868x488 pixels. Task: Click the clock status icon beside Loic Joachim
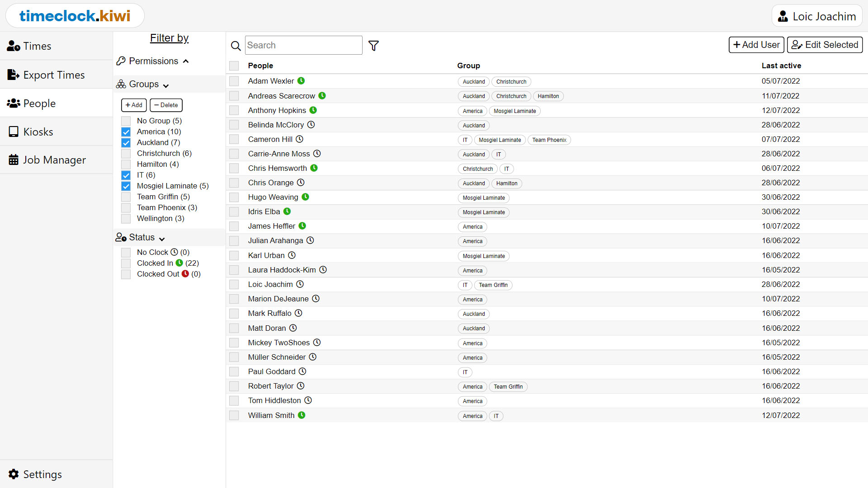[x=300, y=284]
